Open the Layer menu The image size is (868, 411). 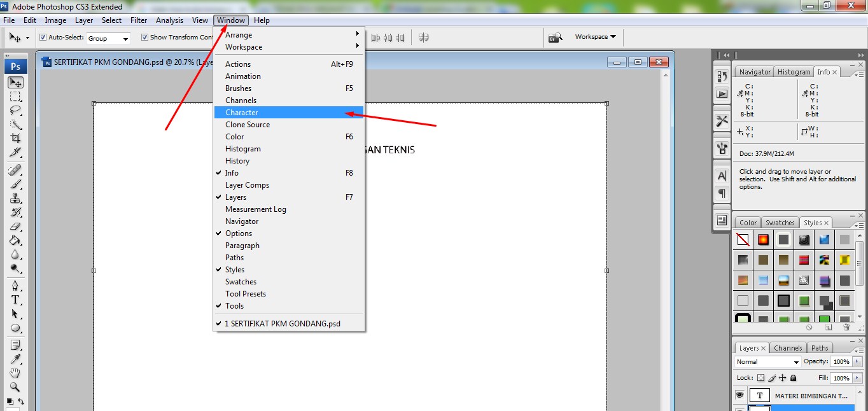pyautogui.click(x=84, y=20)
